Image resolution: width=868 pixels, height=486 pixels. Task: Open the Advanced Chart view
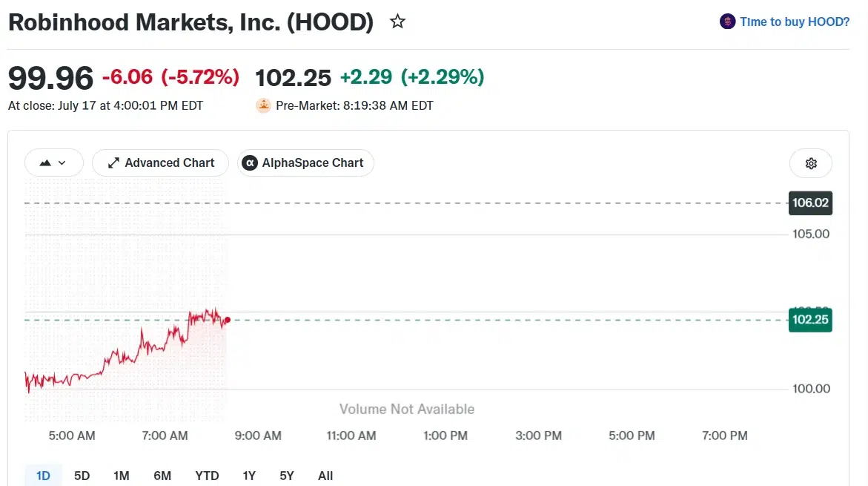(161, 163)
